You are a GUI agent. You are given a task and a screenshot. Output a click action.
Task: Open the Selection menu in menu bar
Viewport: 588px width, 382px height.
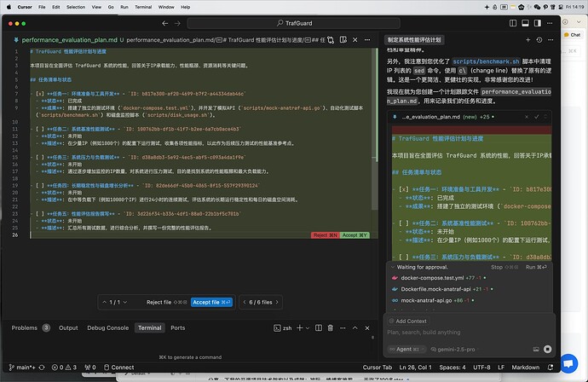76,7
